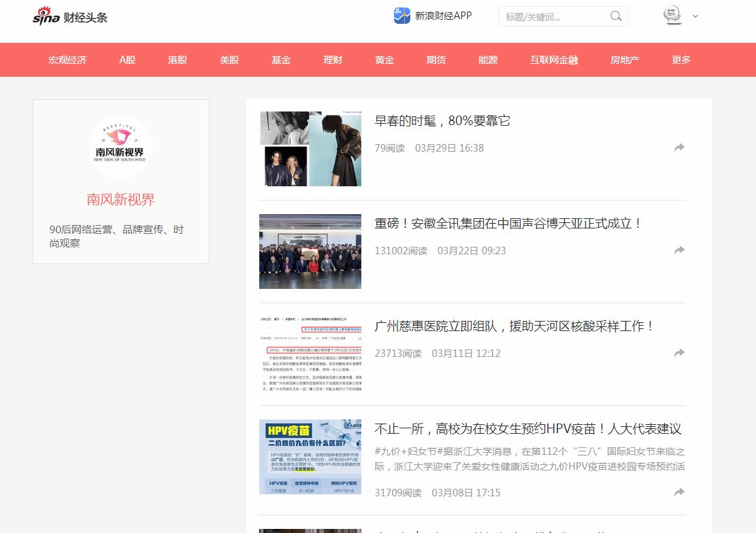Open the A股 channel
The image size is (756, 533).
pyautogui.click(x=127, y=60)
